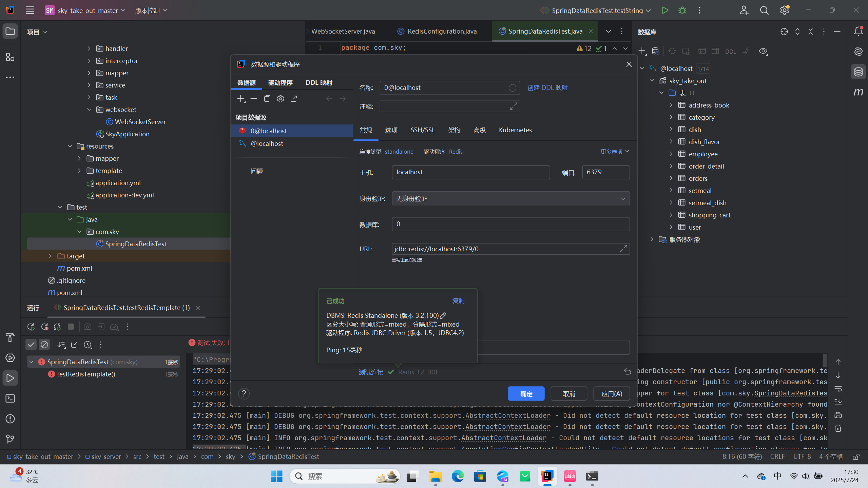Click the rerun failed tests icon

[x=44, y=327]
